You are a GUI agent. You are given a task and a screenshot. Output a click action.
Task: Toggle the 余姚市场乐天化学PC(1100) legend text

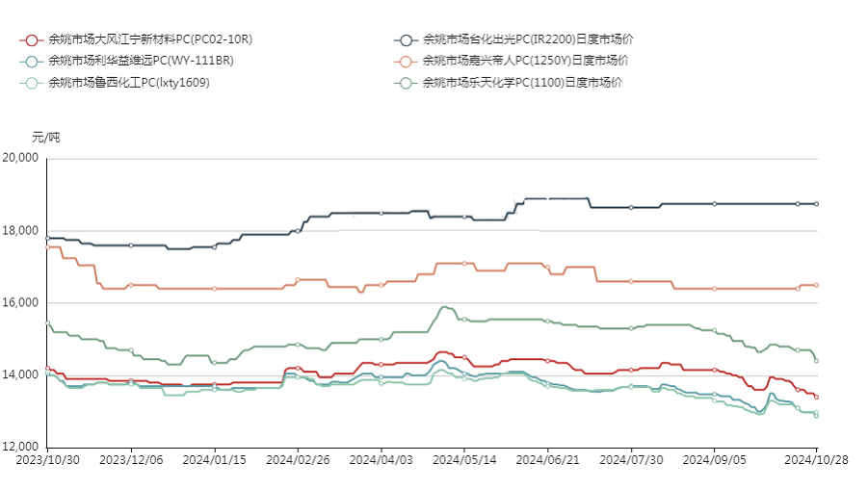(x=522, y=83)
